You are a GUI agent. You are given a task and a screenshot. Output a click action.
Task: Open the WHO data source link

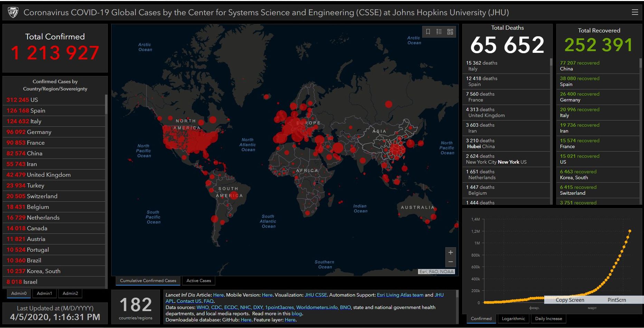(203, 307)
